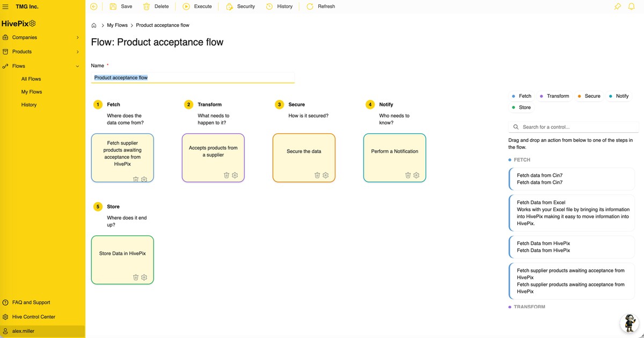Open settings for Fetch supplier products card
The height and width of the screenshot is (338, 644).
144,179
